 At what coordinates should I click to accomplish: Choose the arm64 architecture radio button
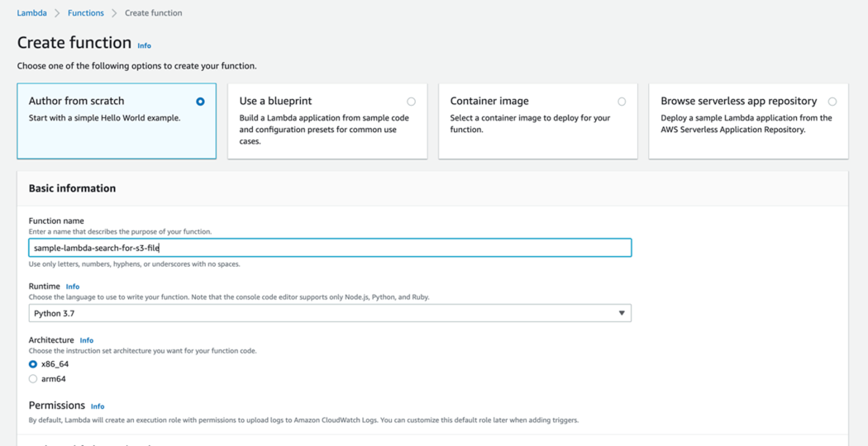[x=33, y=379]
